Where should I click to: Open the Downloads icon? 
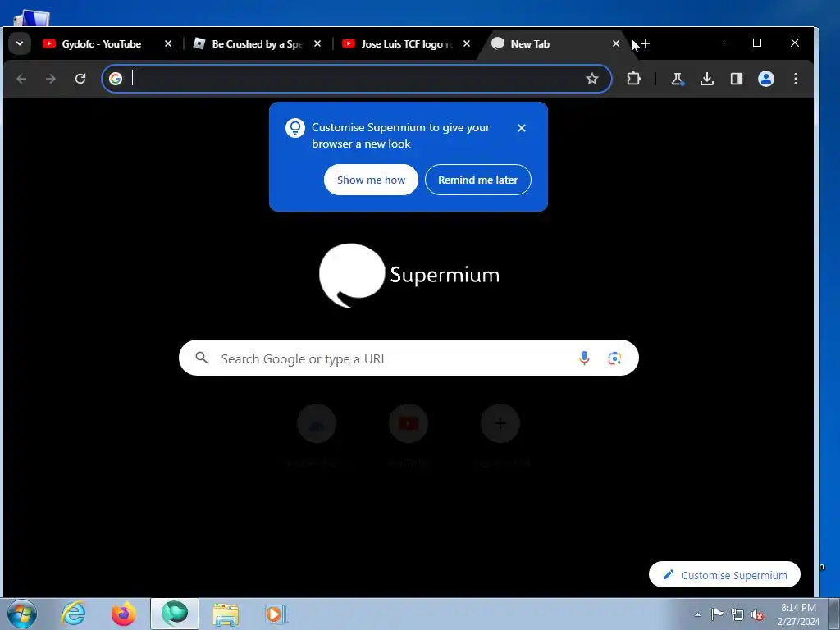707,79
